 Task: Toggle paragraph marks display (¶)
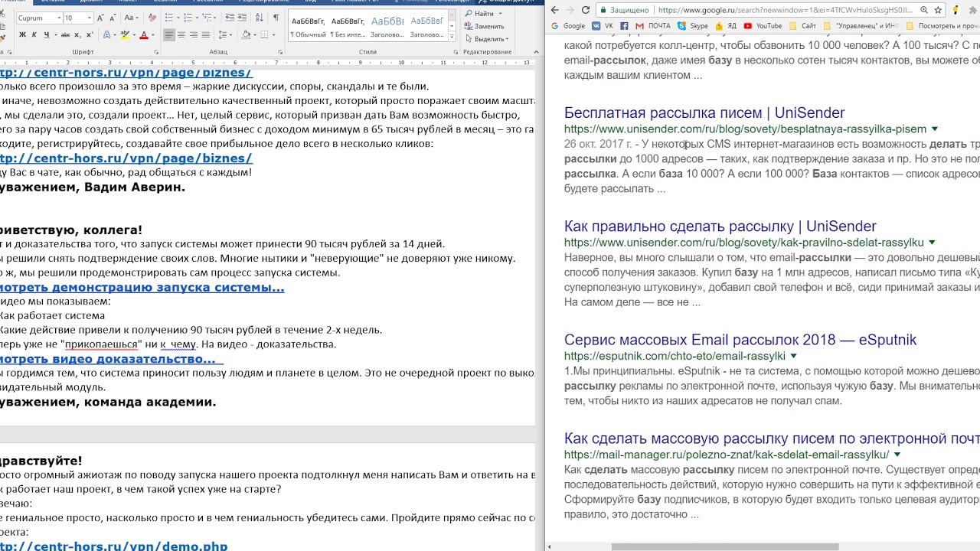tap(276, 18)
